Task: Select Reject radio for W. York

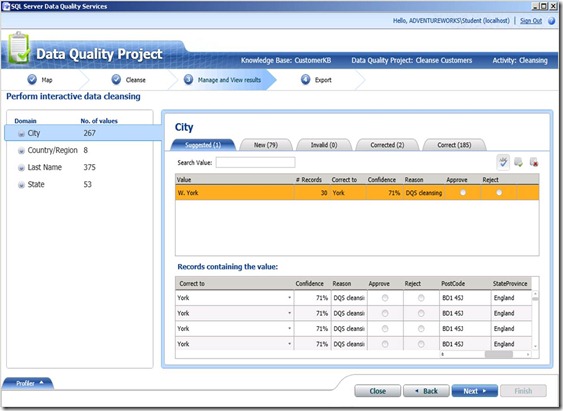Action: 499,193
